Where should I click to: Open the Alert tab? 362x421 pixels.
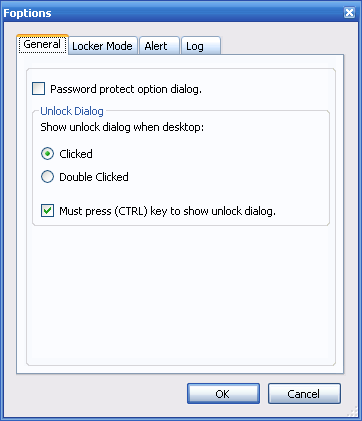159,46
